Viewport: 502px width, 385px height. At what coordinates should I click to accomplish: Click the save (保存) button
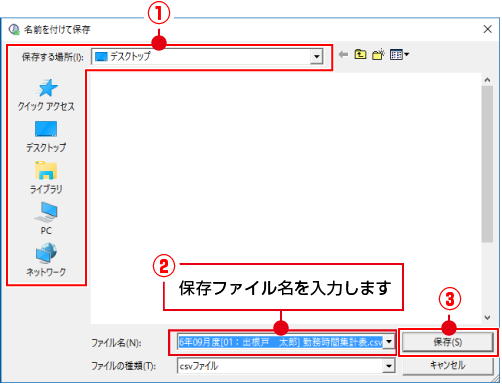click(448, 342)
